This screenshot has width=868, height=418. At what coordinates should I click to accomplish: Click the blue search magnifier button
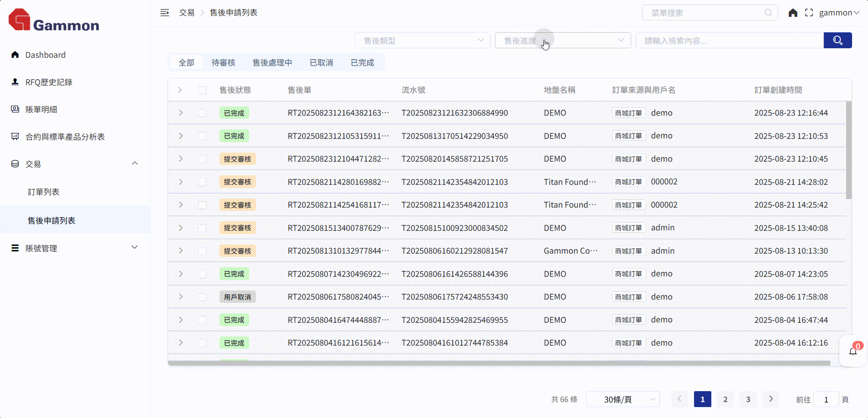[837, 41]
